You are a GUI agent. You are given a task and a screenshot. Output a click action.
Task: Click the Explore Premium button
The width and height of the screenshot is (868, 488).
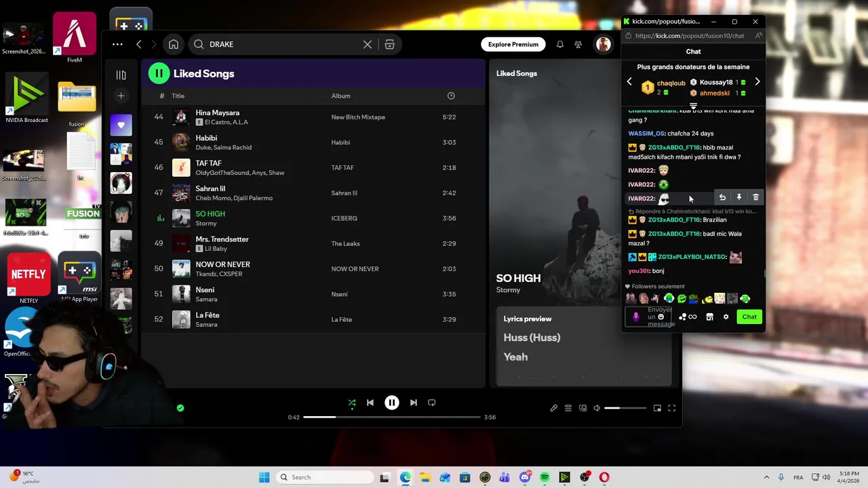point(513,44)
